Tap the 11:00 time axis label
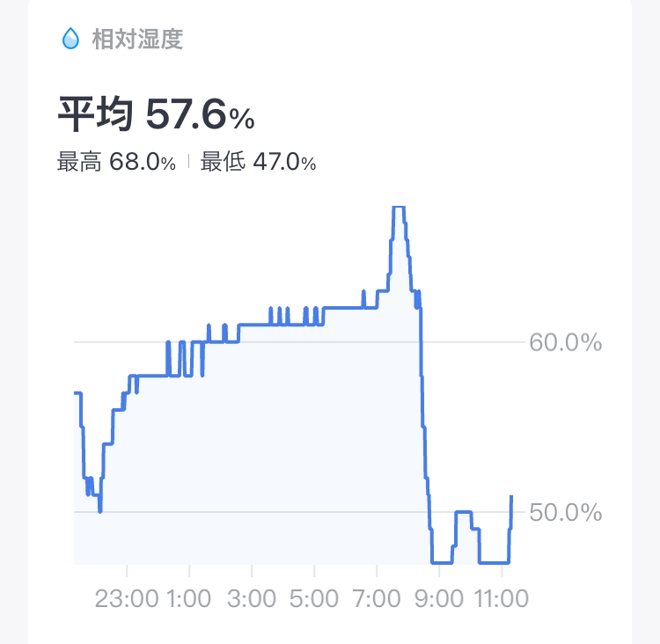This screenshot has width=660, height=644. (501, 599)
